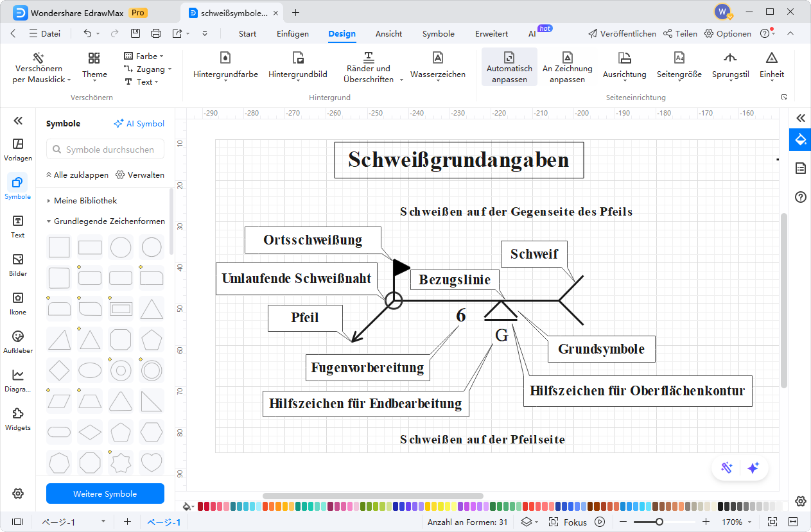Open the Vorlagen sidebar panel
Image resolution: width=811 pixels, height=532 pixels.
click(18, 149)
